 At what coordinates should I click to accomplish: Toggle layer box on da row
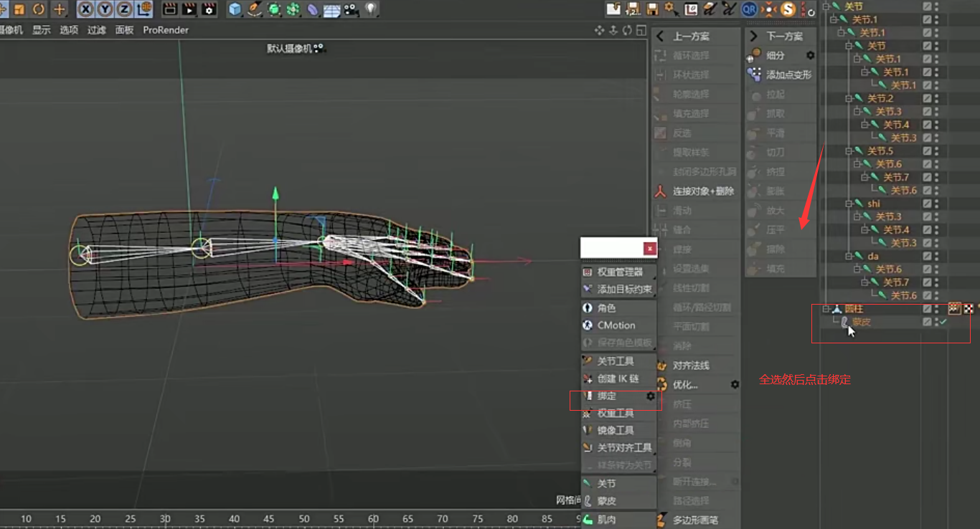click(927, 256)
